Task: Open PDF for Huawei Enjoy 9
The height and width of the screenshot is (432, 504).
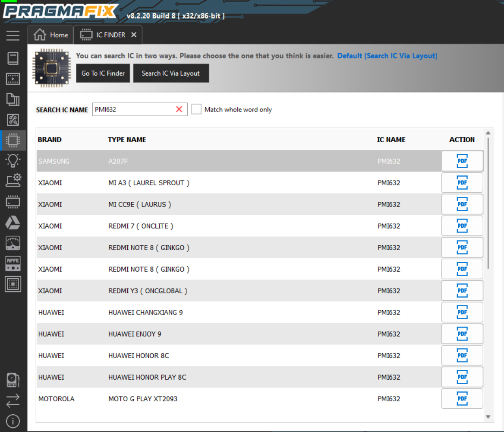Action: click(x=462, y=334)
